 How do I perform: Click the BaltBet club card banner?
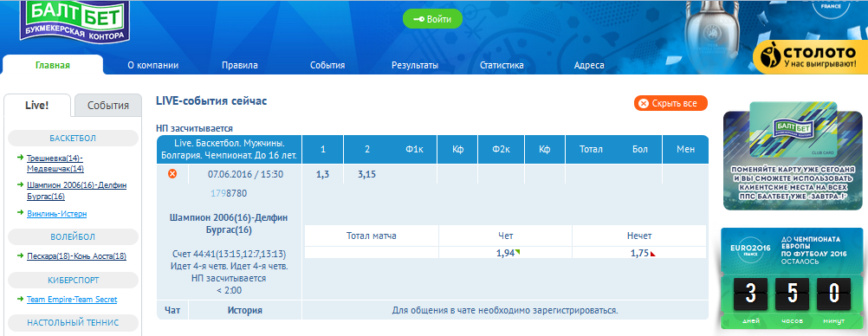[793, 156]
